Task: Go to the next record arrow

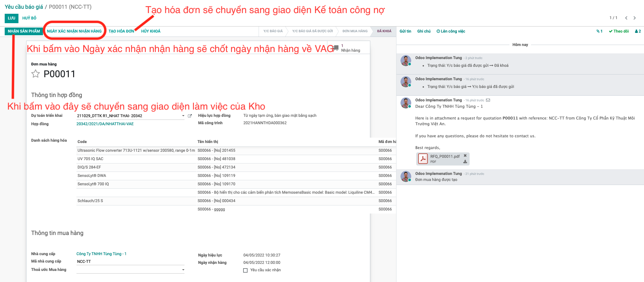Action: point(635,18)
